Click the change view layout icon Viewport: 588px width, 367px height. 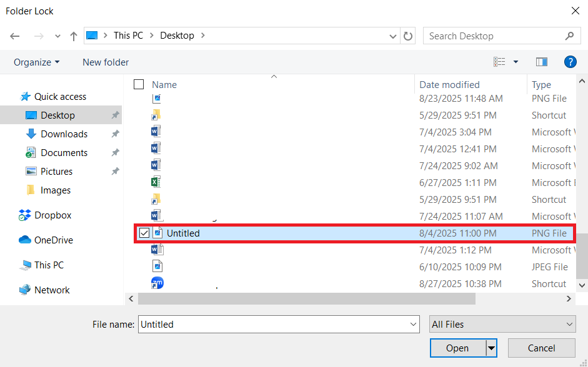coord(499,62)
